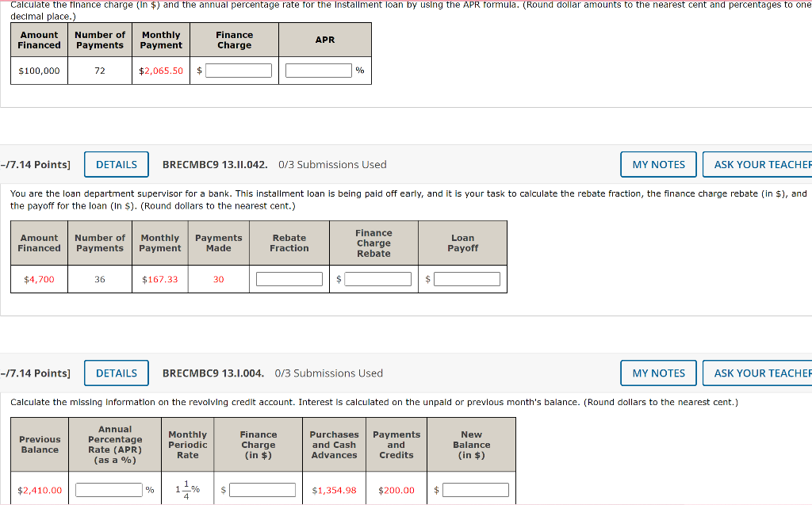Image resolution: width=812 pixels, height=505 pixels.
Task: Click ASK YOUR TEACHER for question 13.I.004
Action: (x=757, y=373)
